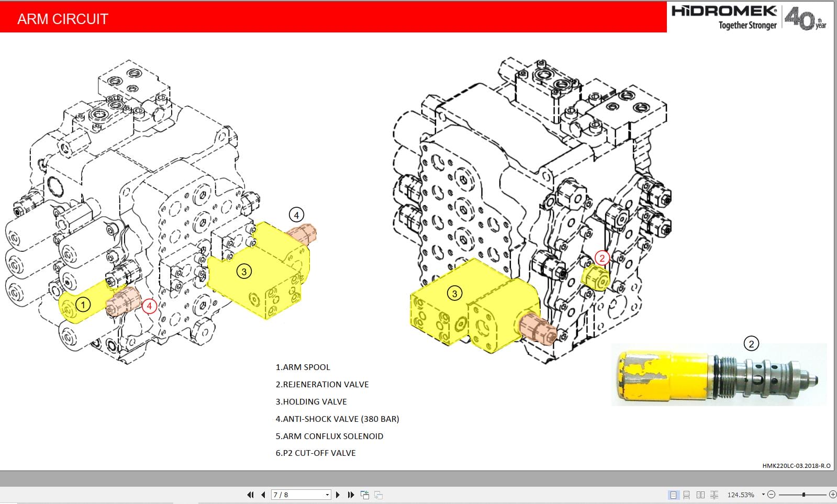Switch to continuous facing view
The image size is (837, 504).
point(714,495)
